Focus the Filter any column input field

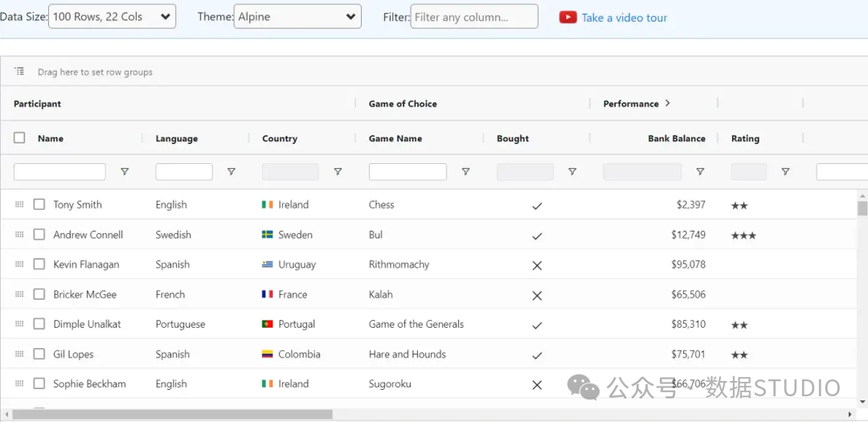[x=474, y=17]
